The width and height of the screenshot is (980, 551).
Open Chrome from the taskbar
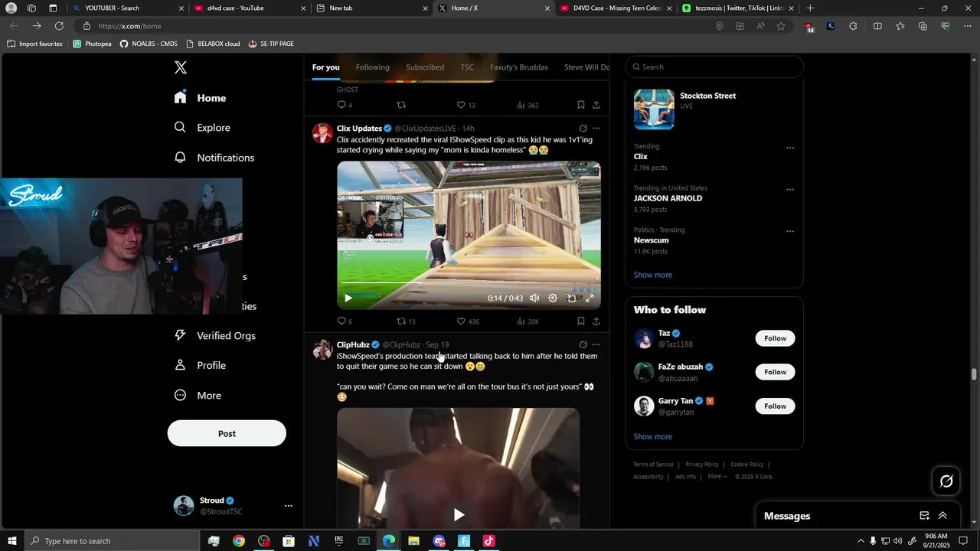point(239,541)
